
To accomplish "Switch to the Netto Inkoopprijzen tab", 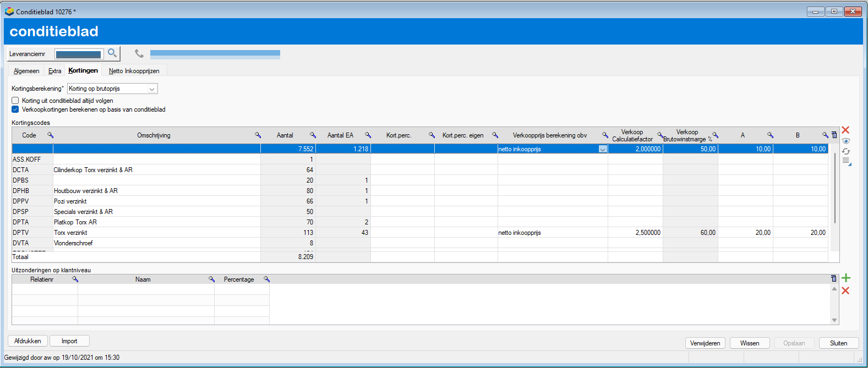I will tap(134, 71).
